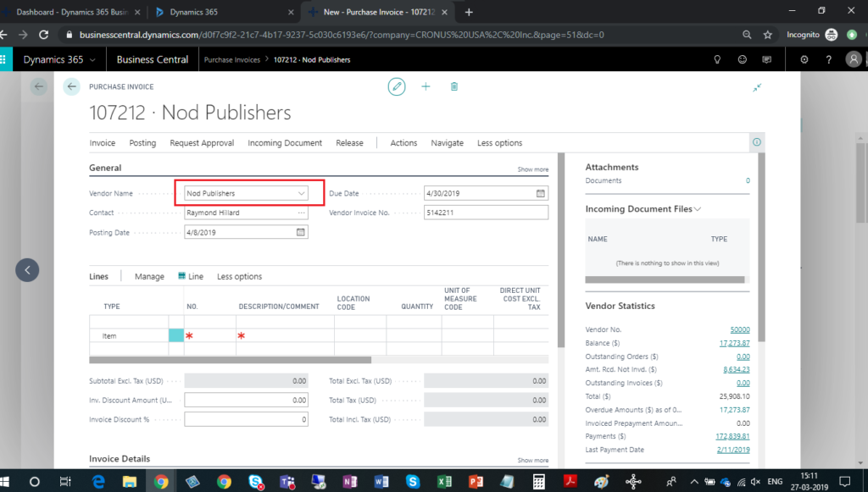
Task: Open the lightbulb Tell Me icon
Action: (717, 59)
